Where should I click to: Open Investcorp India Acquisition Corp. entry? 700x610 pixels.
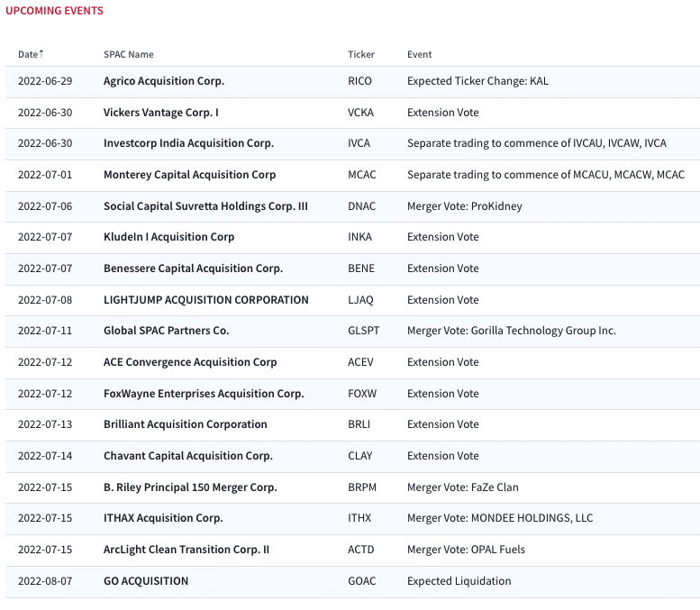(188, 143)
